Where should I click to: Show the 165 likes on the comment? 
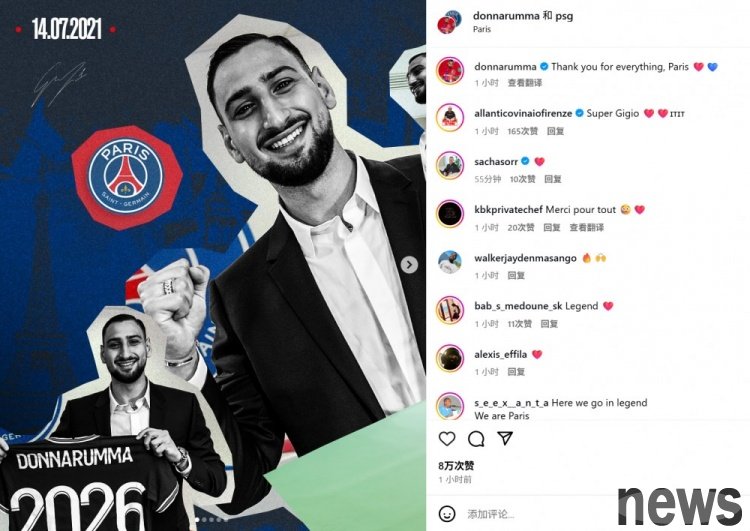pos(522,131)
